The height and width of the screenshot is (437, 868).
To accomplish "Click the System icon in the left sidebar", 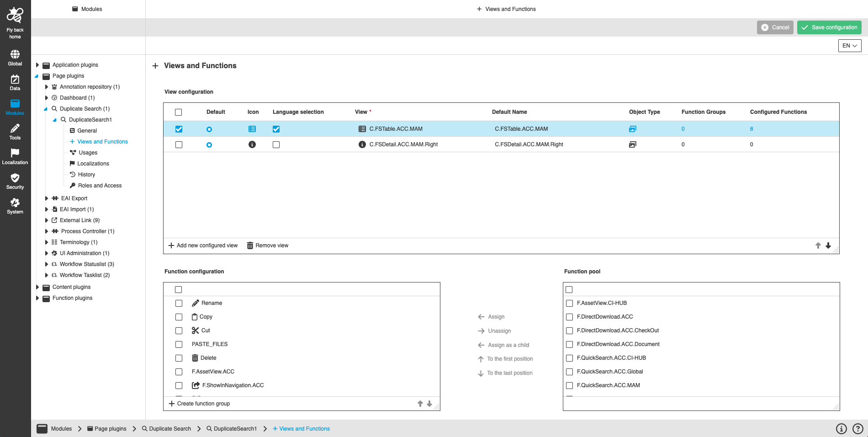I will (x=15, y=203).
